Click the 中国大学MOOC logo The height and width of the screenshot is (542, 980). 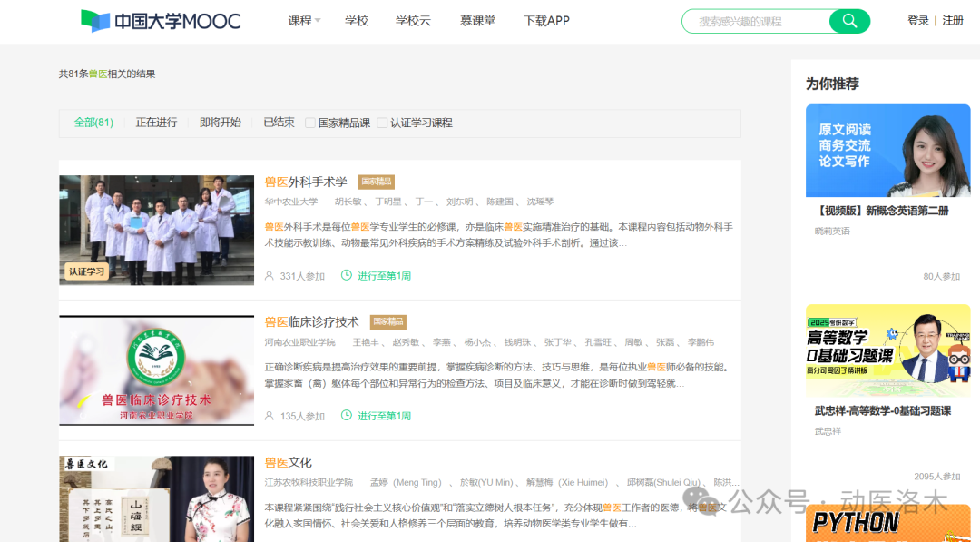pyautogui.click(x=161, y=21)
